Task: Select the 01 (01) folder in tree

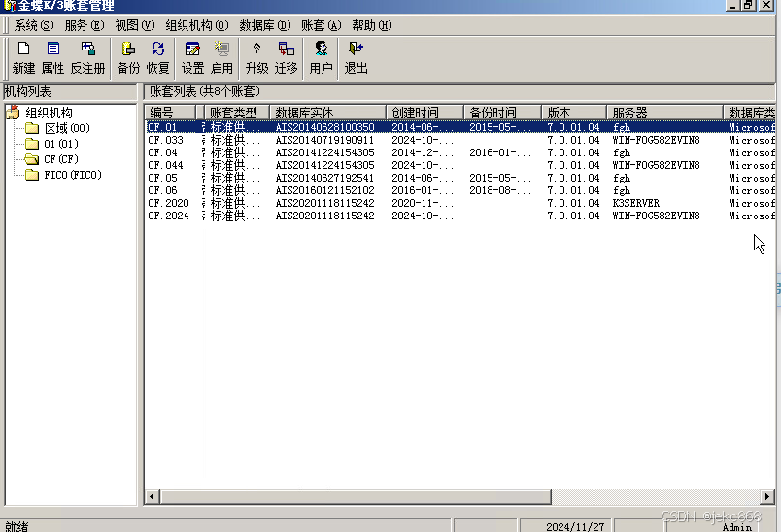Action: click(x=61, y=144)
